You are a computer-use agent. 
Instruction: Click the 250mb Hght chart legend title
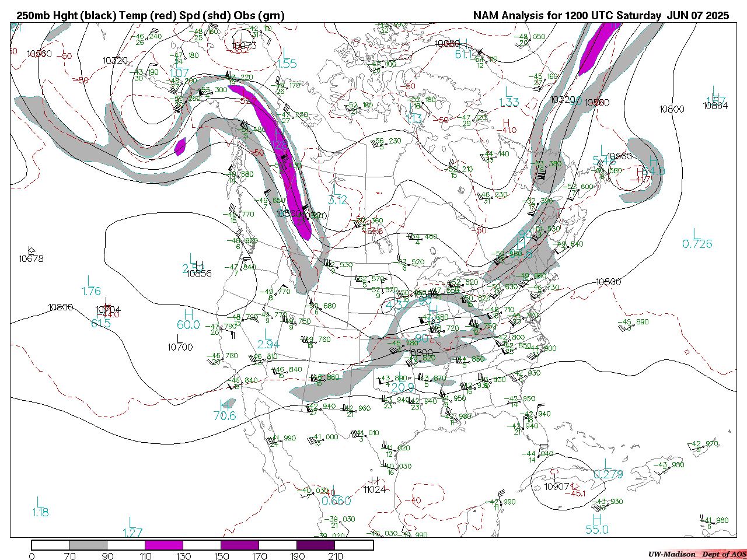[151, 16]
